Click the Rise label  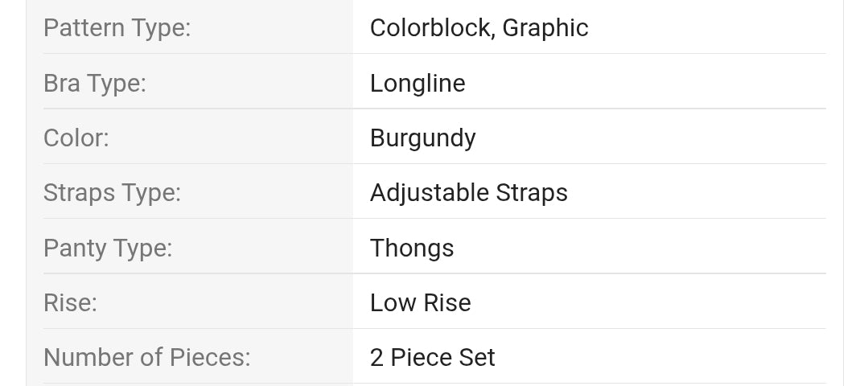point(70,302)
